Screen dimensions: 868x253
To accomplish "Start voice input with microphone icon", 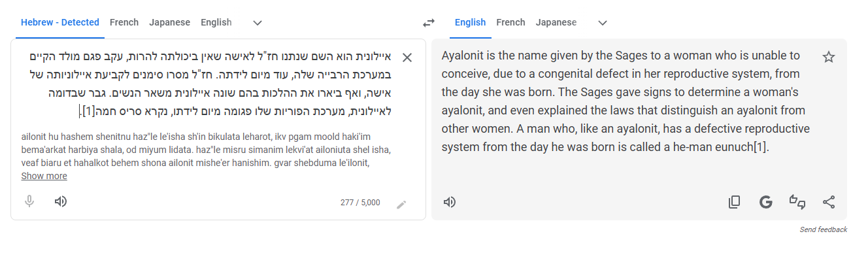I will click(29, 201).
